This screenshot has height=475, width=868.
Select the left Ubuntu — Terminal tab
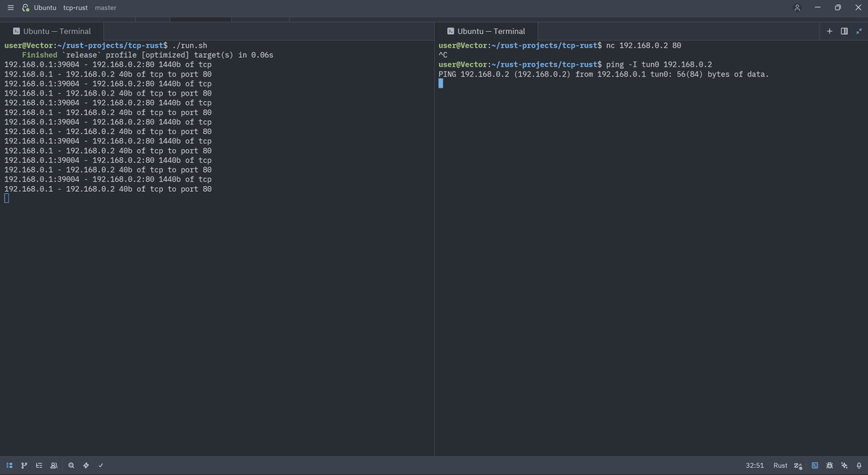52,31
